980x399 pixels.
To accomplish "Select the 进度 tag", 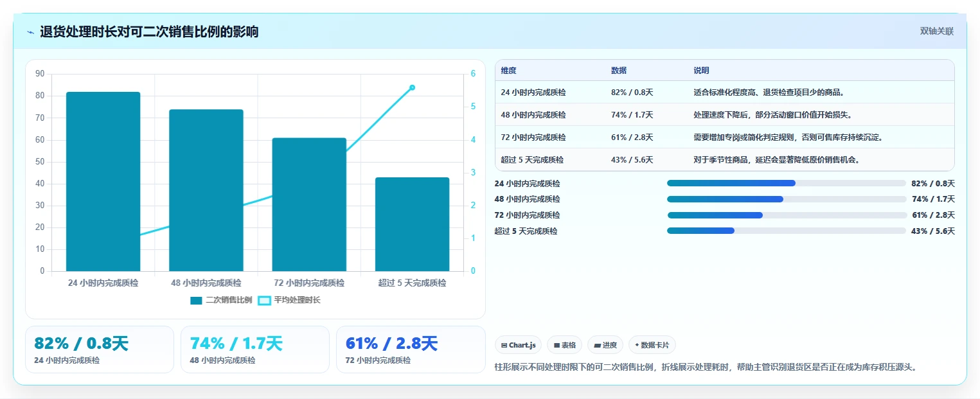I will click(x=605, y=345).
